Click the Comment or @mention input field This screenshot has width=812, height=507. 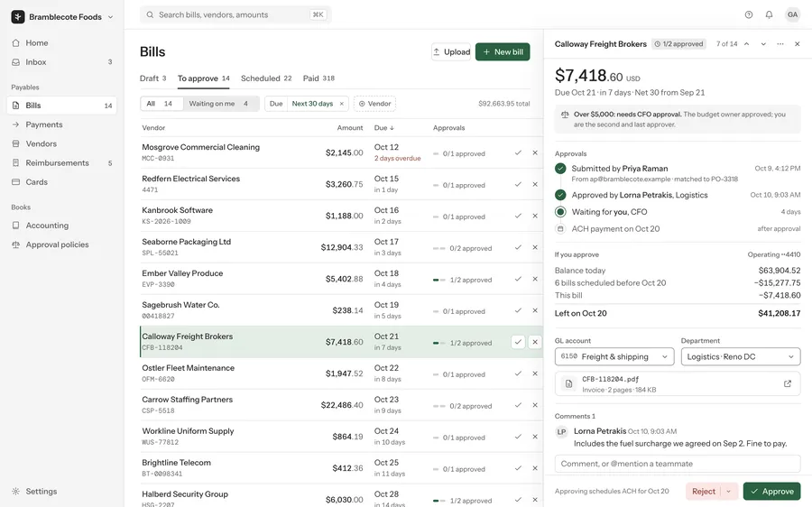tap(678, 464)
